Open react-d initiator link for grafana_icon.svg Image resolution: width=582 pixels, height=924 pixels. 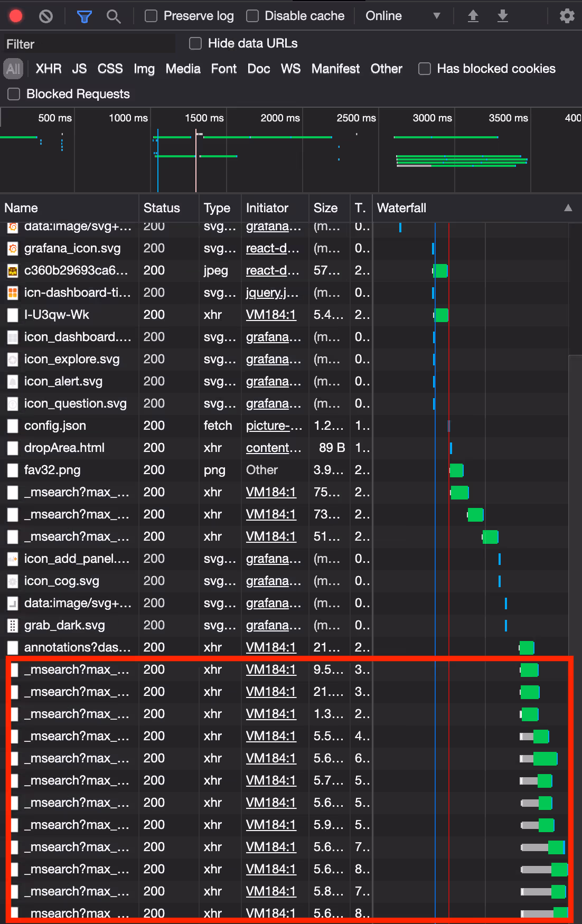273,248
